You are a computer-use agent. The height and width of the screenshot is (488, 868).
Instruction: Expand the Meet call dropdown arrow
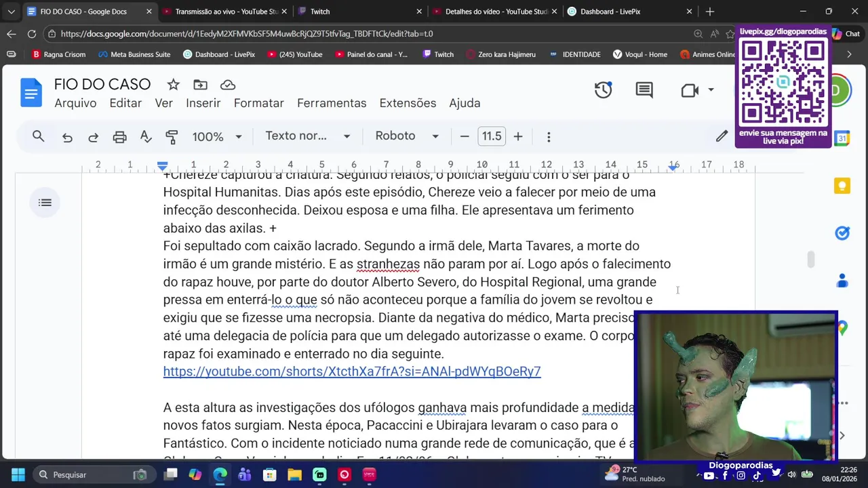coord(711,90)
